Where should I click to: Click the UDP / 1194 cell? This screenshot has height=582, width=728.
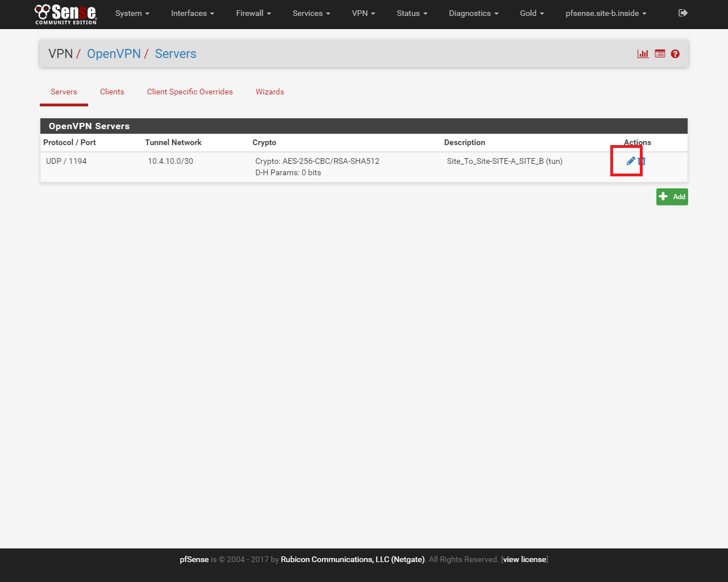pos(67,161)
